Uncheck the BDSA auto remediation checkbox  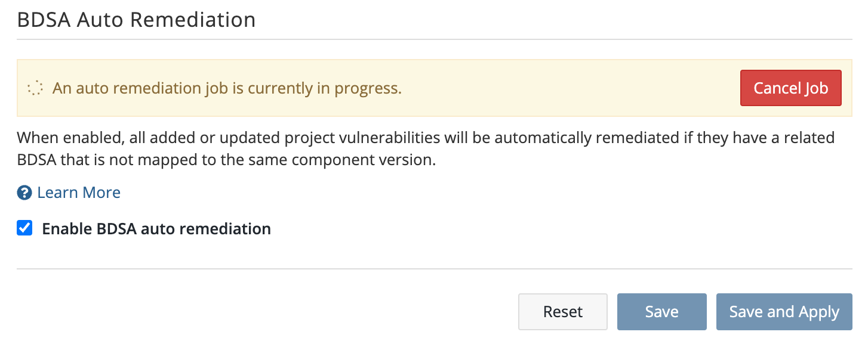tap(24, 228)
